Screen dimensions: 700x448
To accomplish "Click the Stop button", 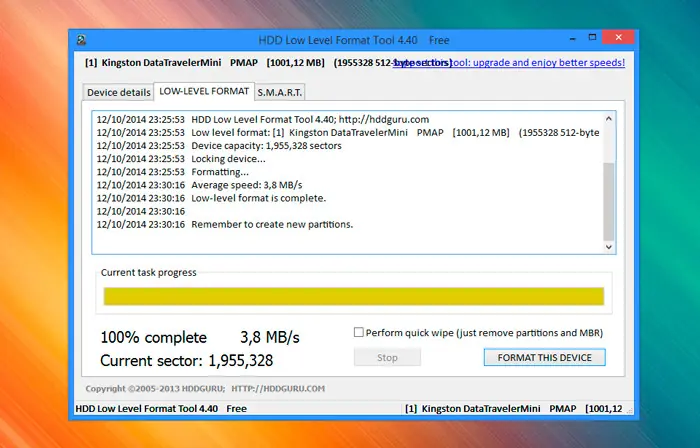I will [387, 357].
